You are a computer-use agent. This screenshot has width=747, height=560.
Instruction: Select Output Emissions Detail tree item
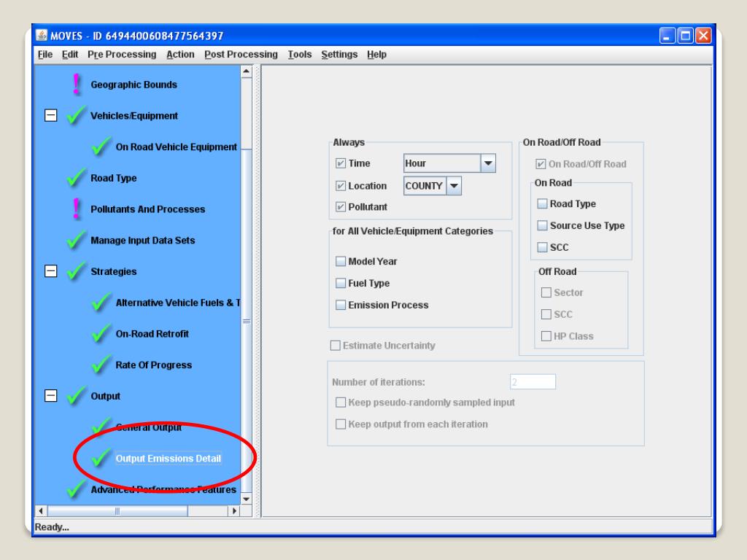point(169,459)
